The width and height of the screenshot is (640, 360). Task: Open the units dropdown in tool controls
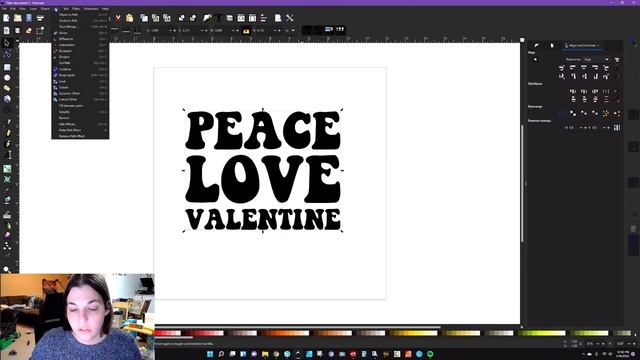tap(290, 31)
